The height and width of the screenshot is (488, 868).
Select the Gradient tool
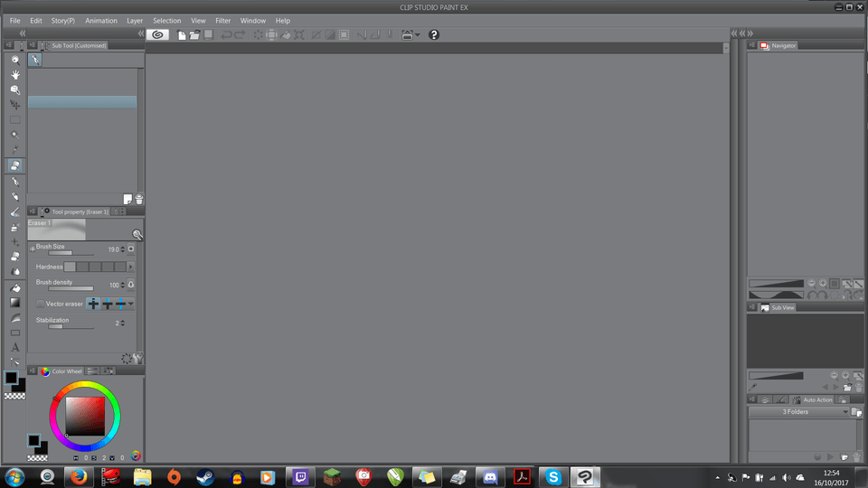click(x=15, y=303)
